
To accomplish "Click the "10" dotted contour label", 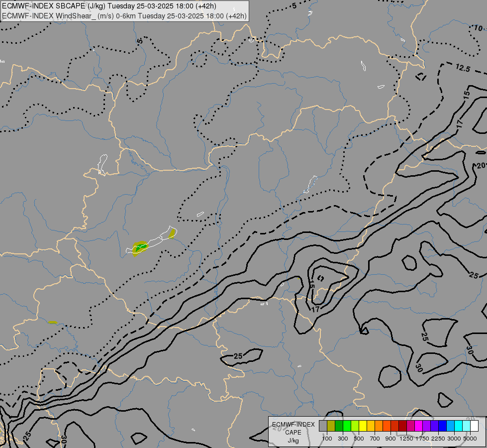I will pyautogui.click(x=479, y=28).
